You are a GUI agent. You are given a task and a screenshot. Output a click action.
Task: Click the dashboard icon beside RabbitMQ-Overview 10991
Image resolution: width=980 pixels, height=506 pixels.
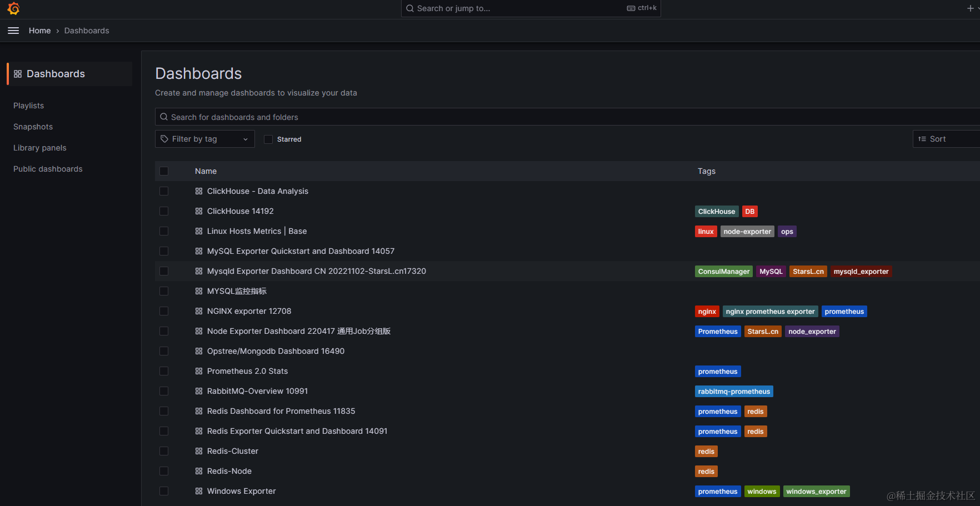[199, 391]
